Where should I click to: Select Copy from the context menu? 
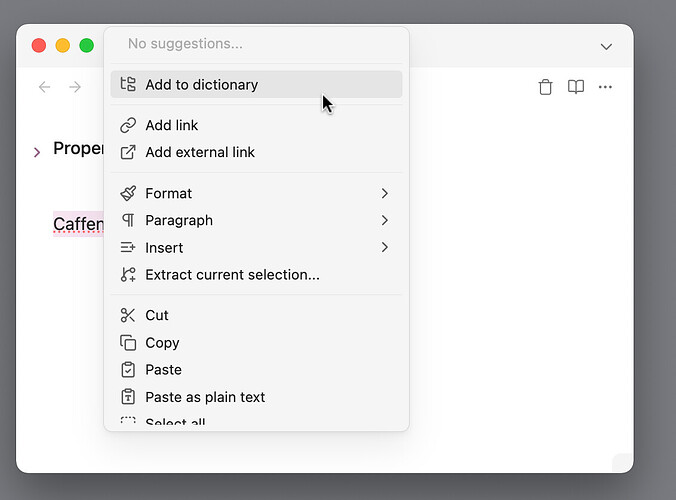162,342
